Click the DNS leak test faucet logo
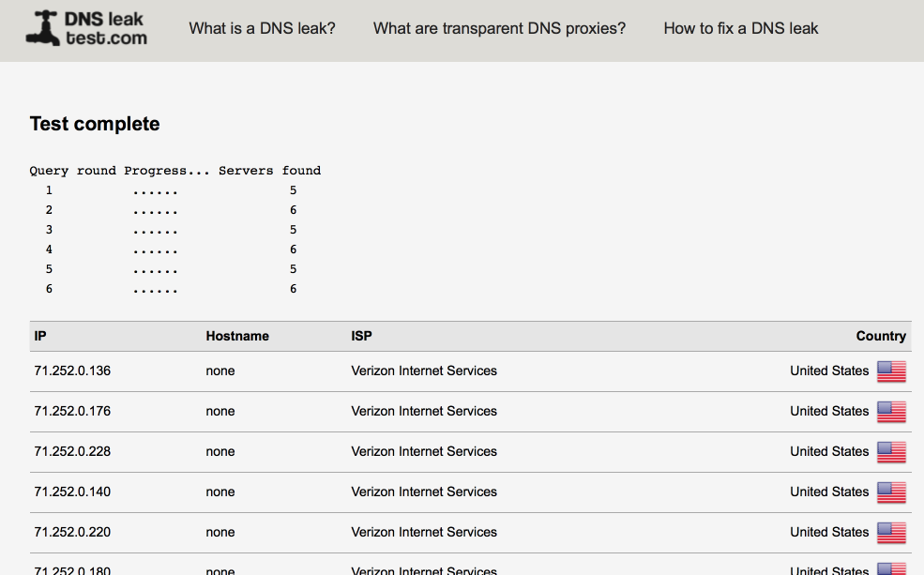The height and width of the screenshot is (575, 924). [x=43, y=28]
